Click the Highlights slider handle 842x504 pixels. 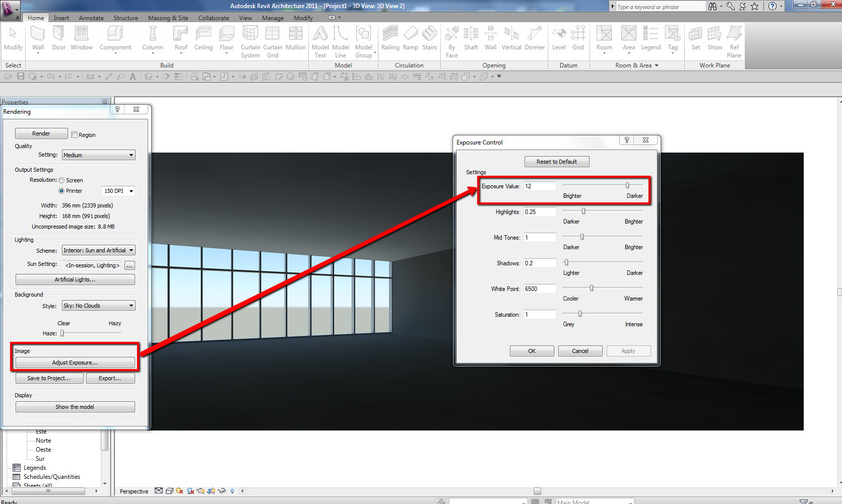point(584,211)
